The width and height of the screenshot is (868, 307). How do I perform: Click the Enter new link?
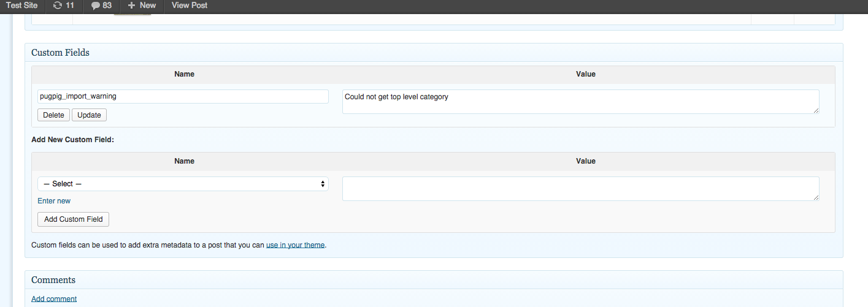click(x=54, y=201)
